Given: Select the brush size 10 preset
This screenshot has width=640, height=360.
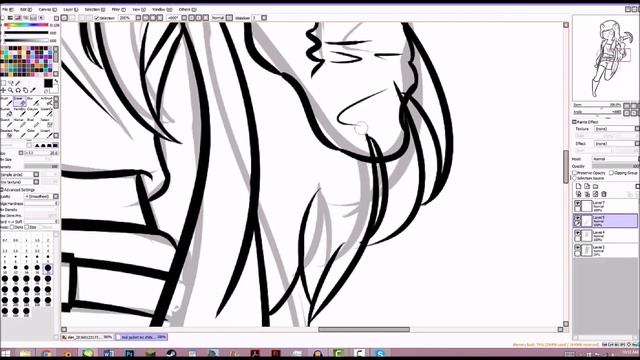Looking at the screenshot, I should [x=5, y=269].
